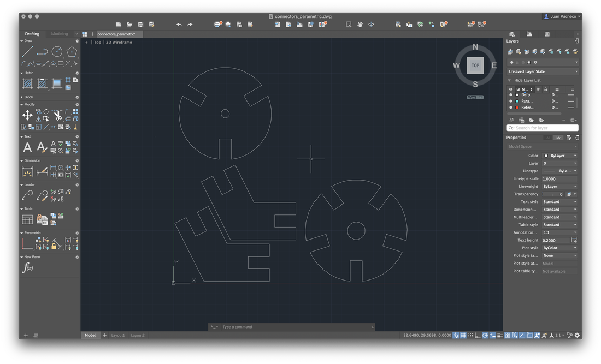601x364 pixels.
Task: Select the Move tool in Modify
Action: pos(27,115)
